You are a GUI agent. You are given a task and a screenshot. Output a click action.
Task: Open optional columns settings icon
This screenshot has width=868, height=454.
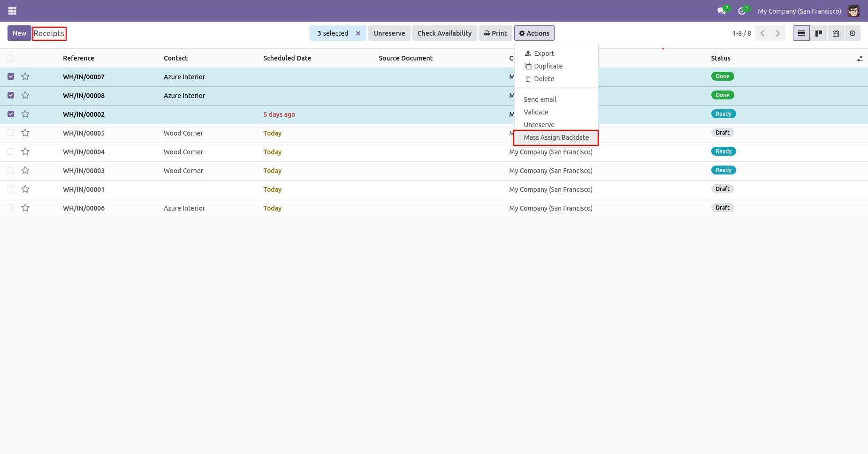860,59
